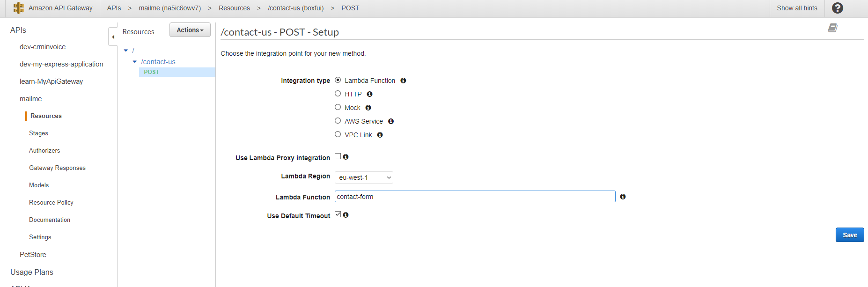Click the Lambda Function text field

tap(475, 197)
